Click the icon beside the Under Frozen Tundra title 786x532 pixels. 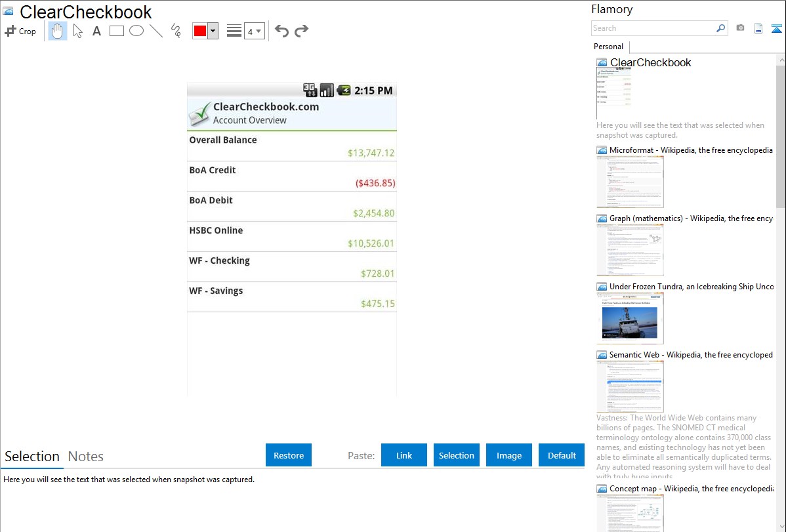click(602, 287)
